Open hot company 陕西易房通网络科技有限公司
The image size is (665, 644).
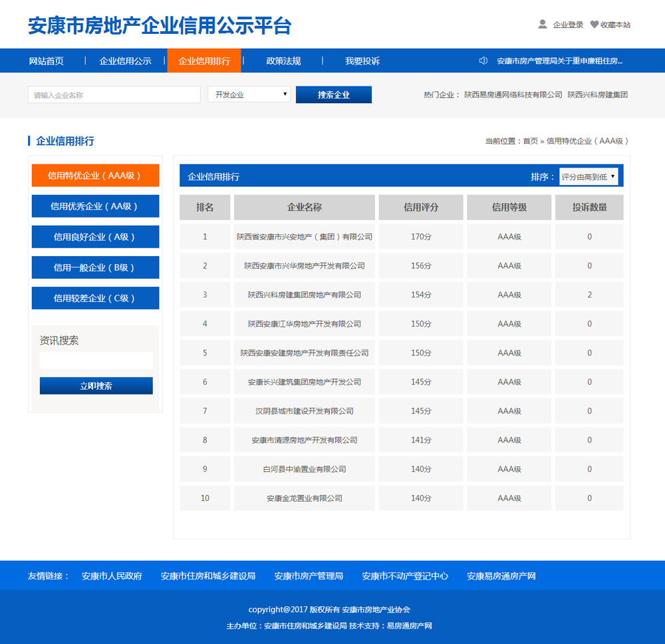(x=513, y=94)
